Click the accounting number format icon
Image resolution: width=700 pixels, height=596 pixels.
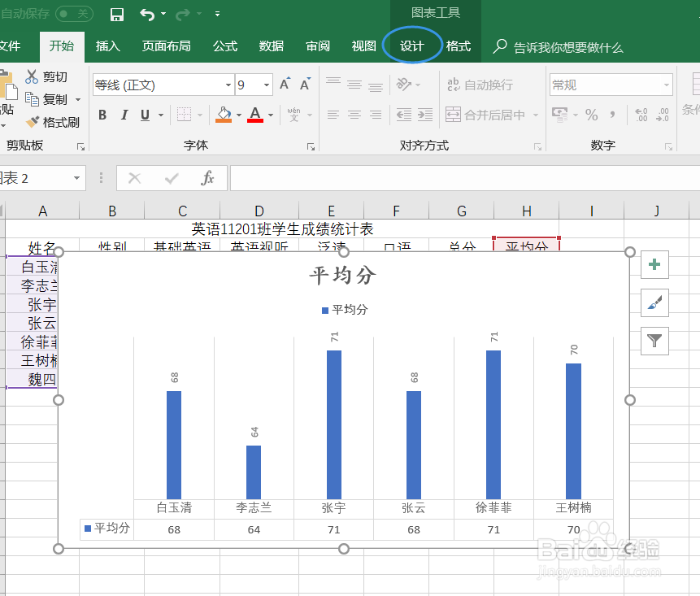tap(560, 115)
